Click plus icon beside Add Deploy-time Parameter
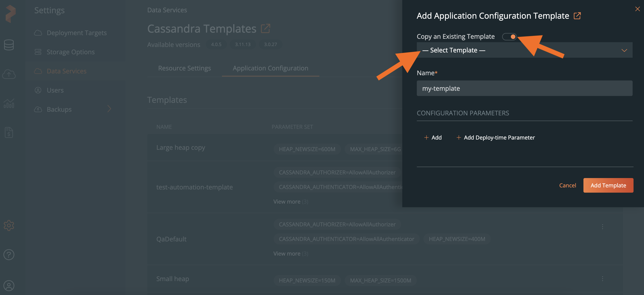 [459, 137]
